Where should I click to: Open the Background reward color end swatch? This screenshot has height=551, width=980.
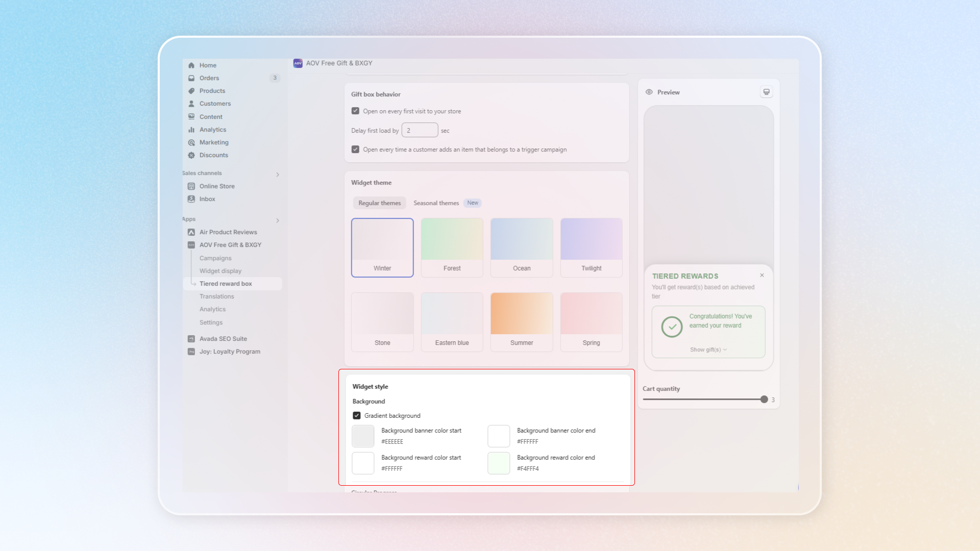pos(499,463)
